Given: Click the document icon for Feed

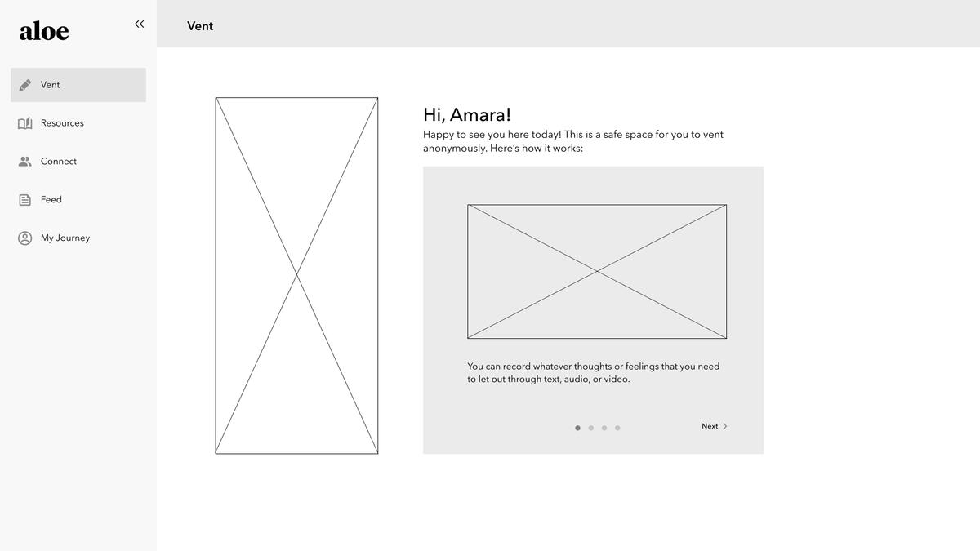Looking at the screenshot, I should pos(25,200).
